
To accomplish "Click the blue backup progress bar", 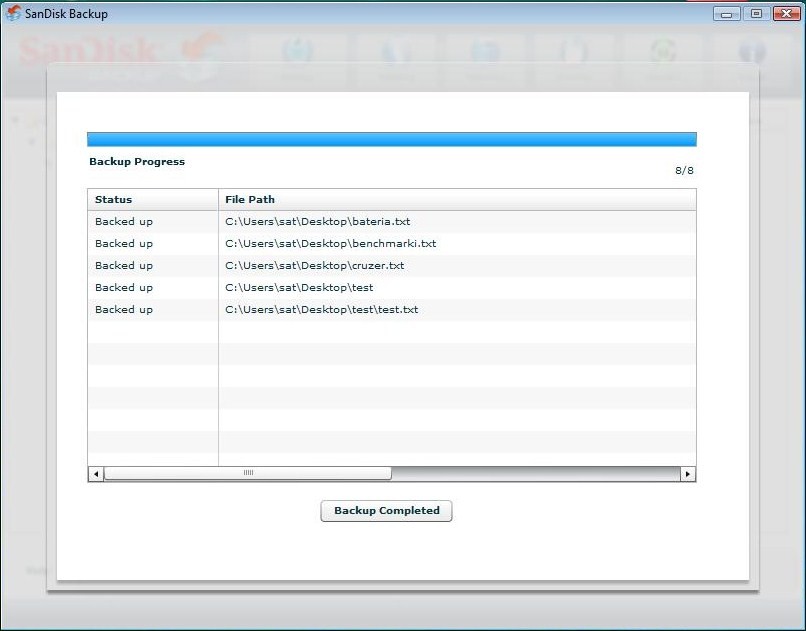I will coord(392,139).
